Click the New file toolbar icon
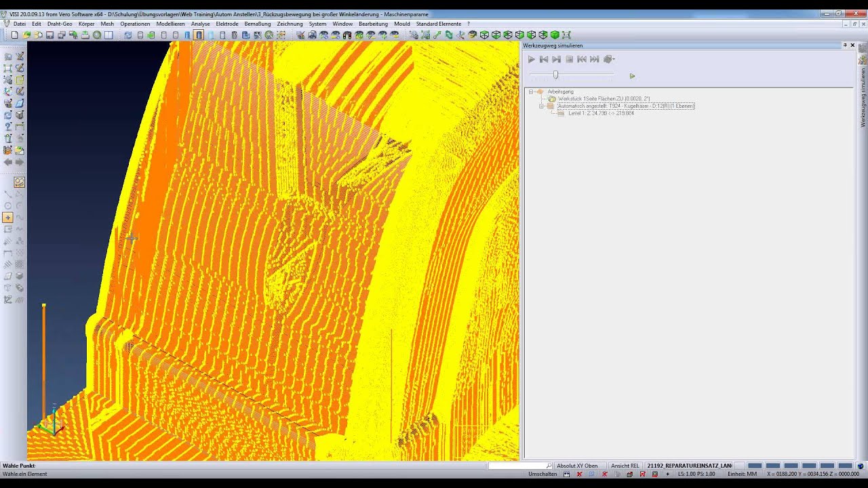868x488 pixels. 15,35
